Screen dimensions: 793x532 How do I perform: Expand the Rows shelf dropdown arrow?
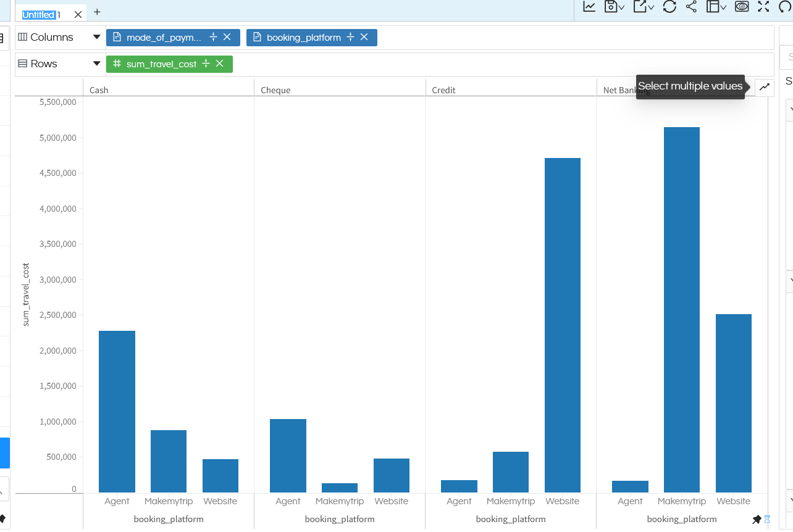(97, 64)
